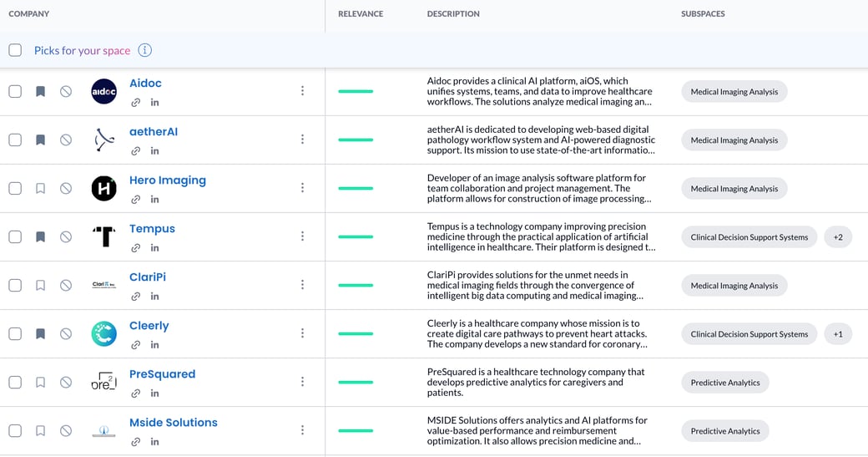Open Cleerly more options menu
This screenshot has width=868, height=457.
(x=302, y=333)
